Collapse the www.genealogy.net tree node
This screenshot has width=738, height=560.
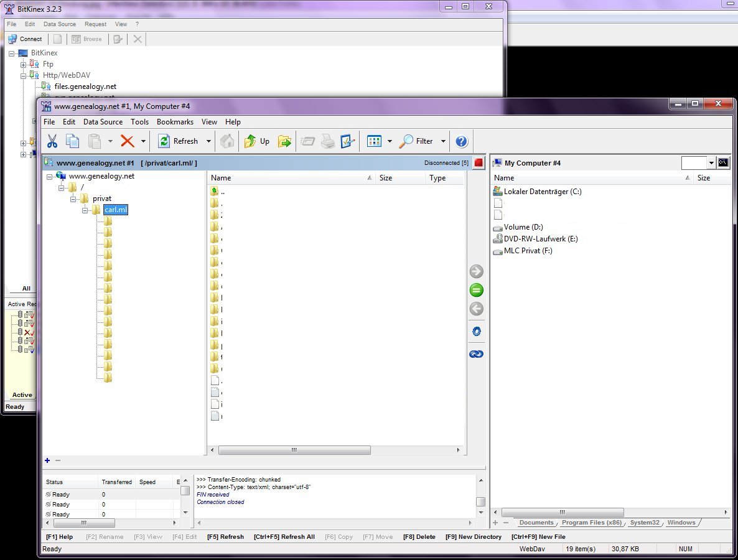tap(49, 177)
